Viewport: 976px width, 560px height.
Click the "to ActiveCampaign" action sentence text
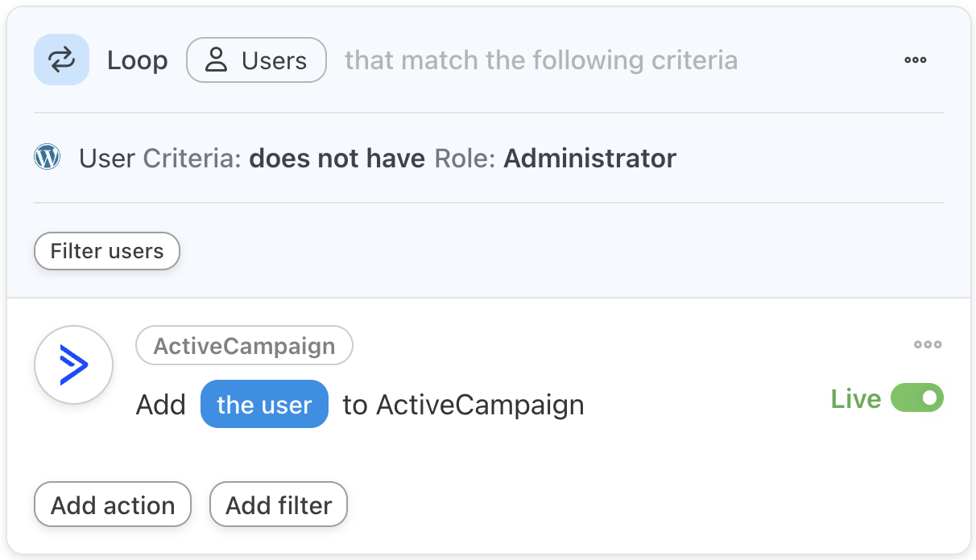pos(463,404)
